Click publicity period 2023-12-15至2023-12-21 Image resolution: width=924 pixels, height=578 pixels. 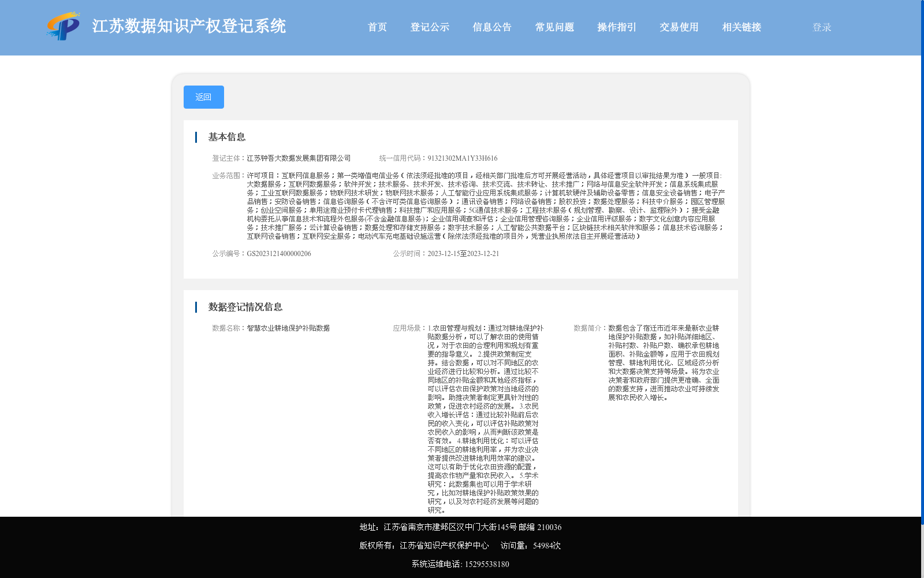pyautogui.click(x=463, y=254)
